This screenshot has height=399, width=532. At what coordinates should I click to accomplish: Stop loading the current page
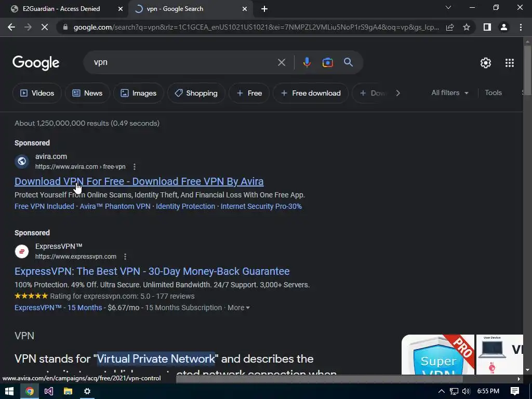coord(45,27)
